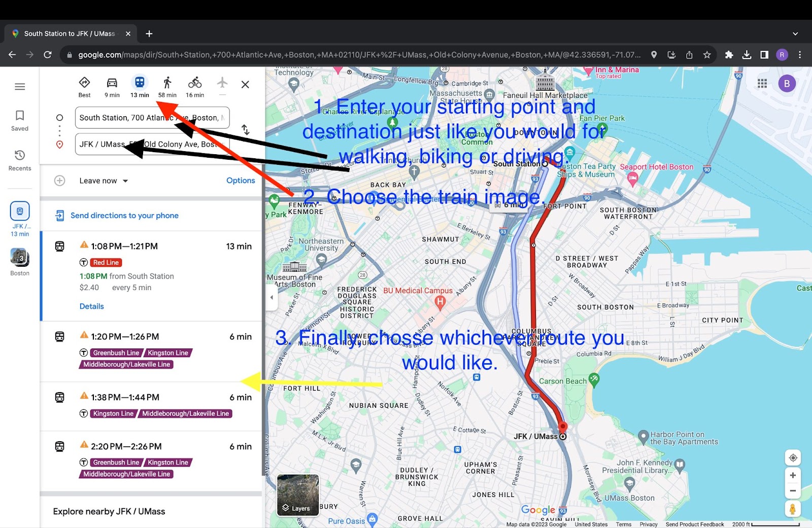The image size is (812, 528).
Task: Click the BU Medical Campus hospital pin
Action: (440, 302)
